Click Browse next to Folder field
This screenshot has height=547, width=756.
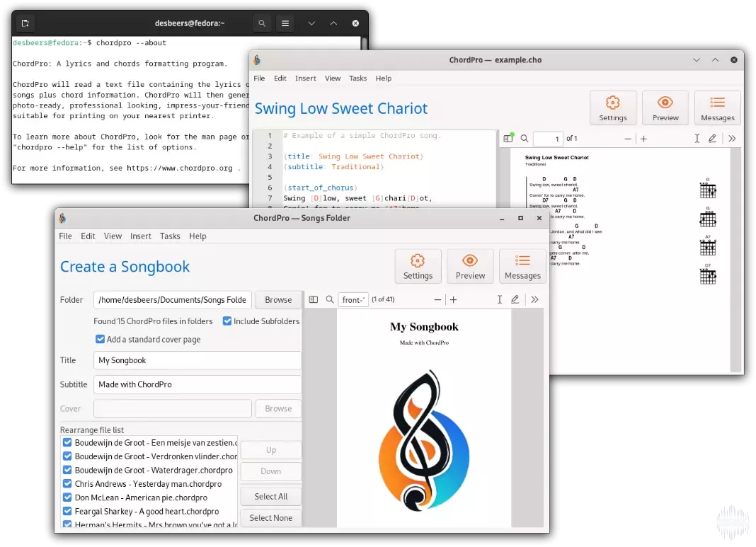tap(278, 300)
